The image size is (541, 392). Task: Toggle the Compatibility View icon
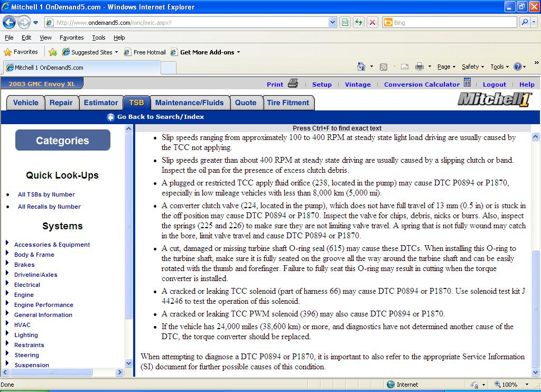(x=345, y=23)
